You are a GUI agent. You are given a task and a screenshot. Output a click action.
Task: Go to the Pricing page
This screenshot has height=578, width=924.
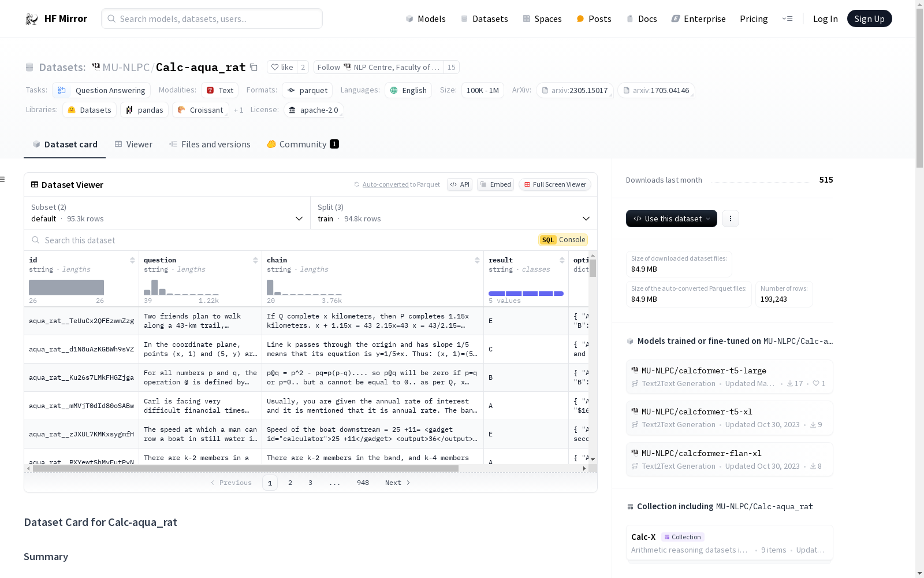(754, 18)
